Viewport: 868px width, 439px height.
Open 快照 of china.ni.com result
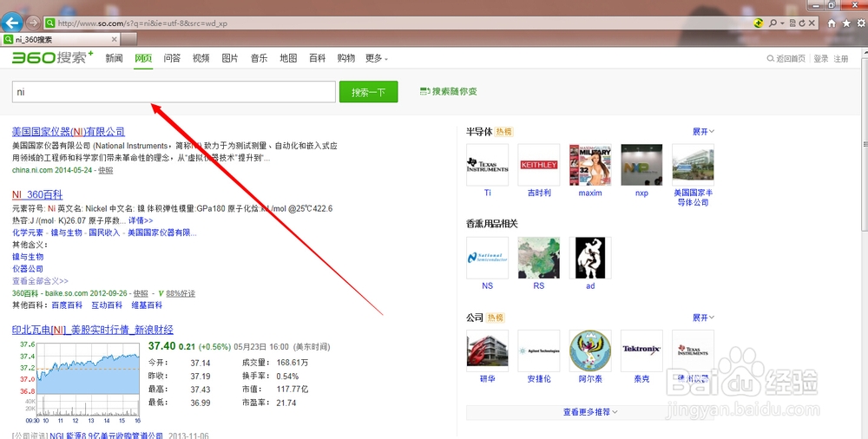pos(106,171)
